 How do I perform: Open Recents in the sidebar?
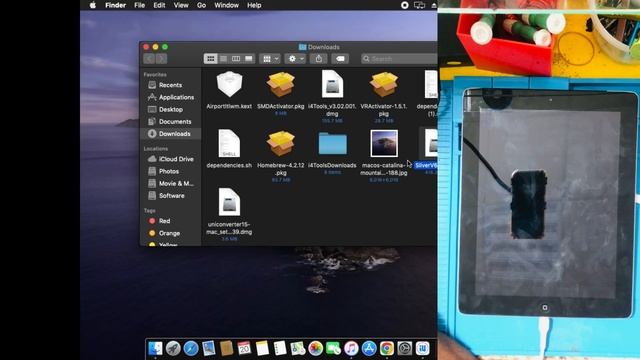[x=170, y=85]
